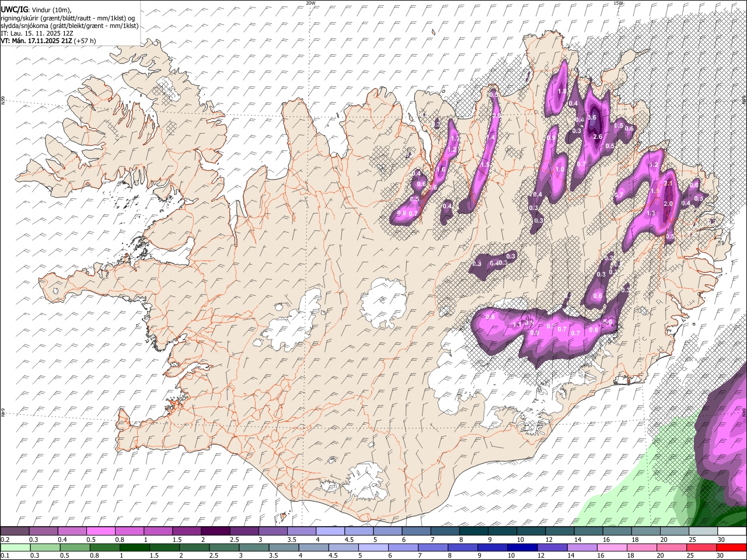The height and width of the screenshot is (560, 747).
Task: Select the top legend row swatch labeled 7
Action: [x=445, y=531]
